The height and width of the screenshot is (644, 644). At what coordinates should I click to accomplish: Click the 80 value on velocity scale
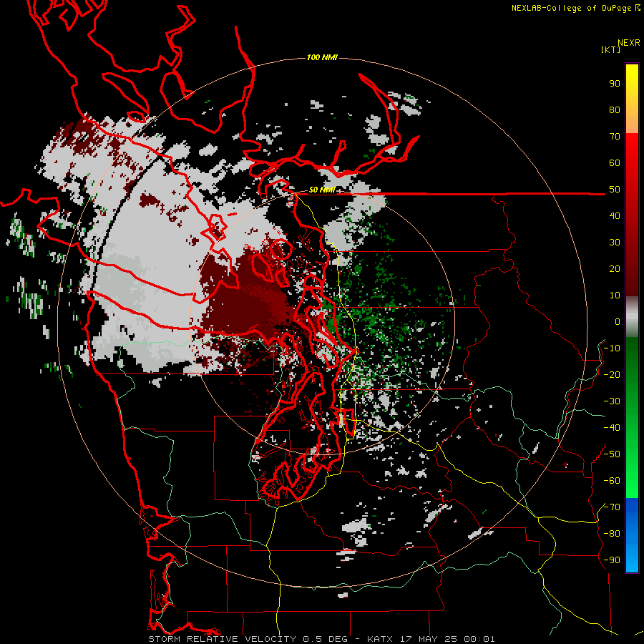click(615, 110)
